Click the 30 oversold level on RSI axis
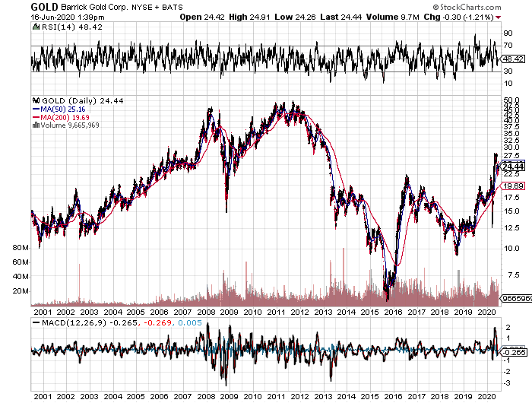532x403 pixels. click(508, 71)
